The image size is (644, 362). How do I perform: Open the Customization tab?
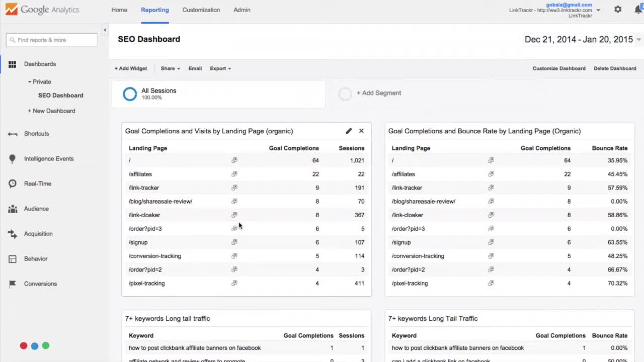(x=201, y=10)
